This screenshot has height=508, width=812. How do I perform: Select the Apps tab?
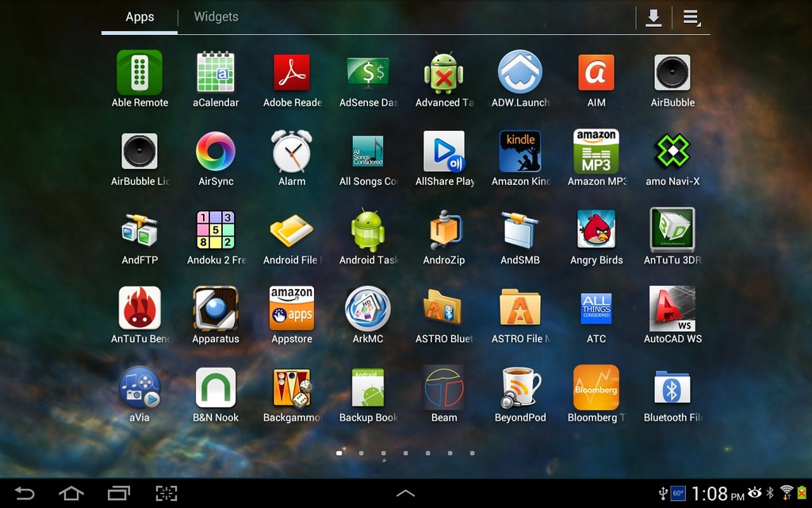(140, 17)
